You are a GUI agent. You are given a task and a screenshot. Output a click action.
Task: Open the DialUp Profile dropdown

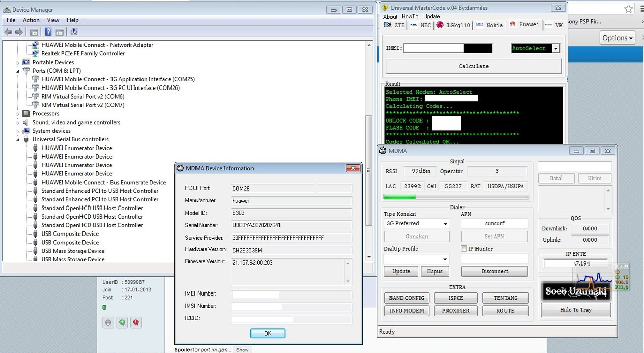coord(445,259)
